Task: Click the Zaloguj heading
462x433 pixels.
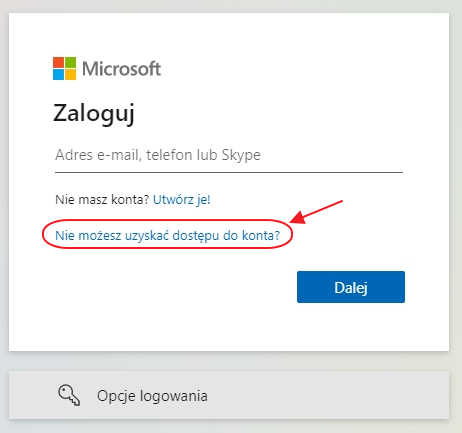Action: point(94,114)
